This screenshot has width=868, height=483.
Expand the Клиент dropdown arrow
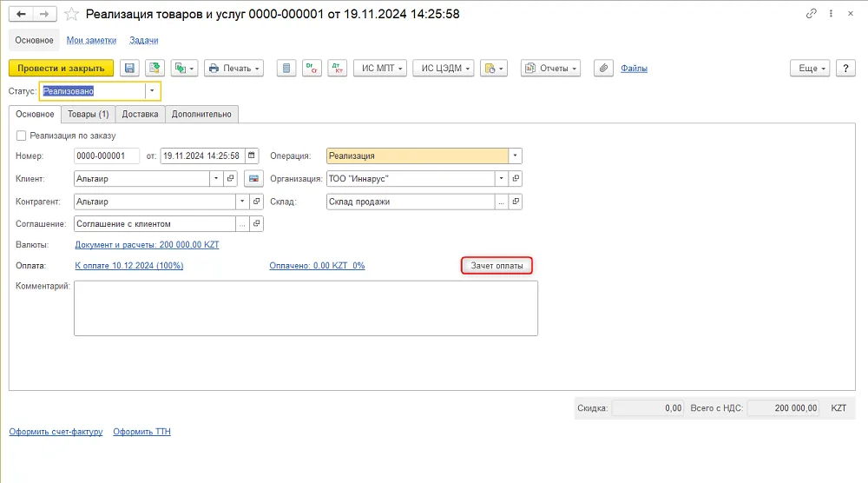pyautogui.click(x=216, y=179)
